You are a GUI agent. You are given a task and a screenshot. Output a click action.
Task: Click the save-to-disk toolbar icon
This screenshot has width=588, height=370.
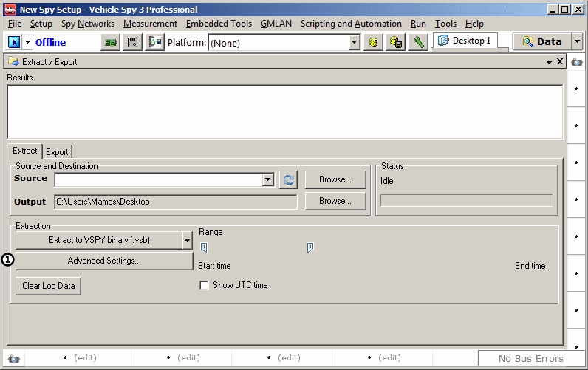tap(133, 43)
